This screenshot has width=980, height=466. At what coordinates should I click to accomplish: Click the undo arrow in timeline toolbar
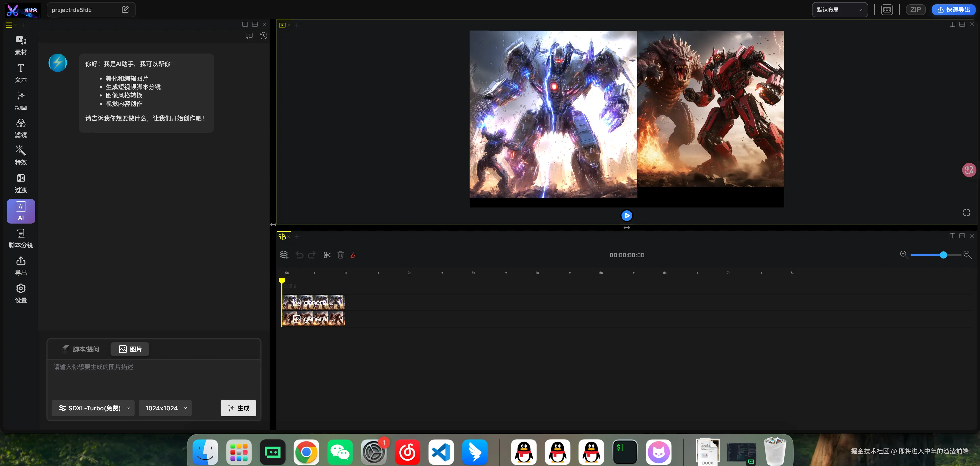point(300,255)
